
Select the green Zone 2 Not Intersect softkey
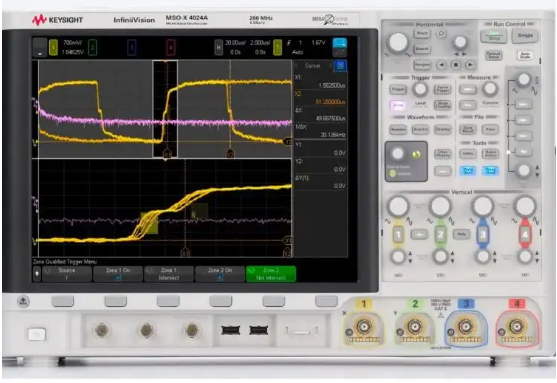click(271, 274)
